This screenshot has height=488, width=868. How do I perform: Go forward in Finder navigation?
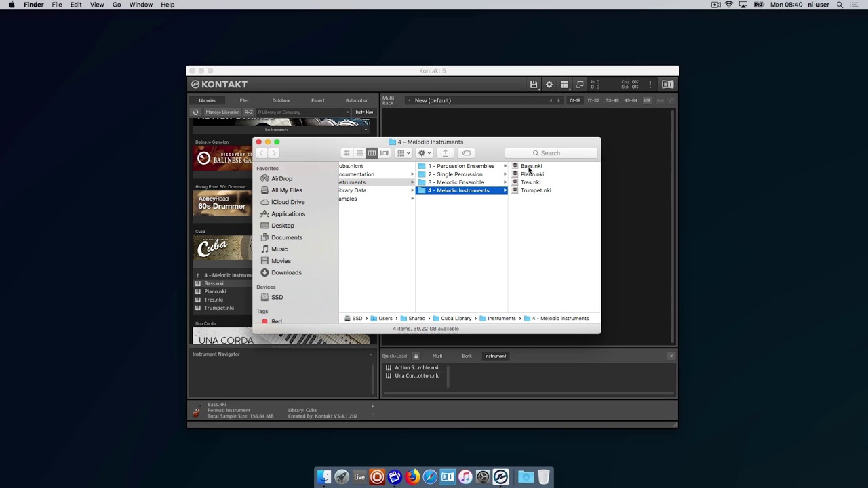pyautogui.click(x=274, y=153)
